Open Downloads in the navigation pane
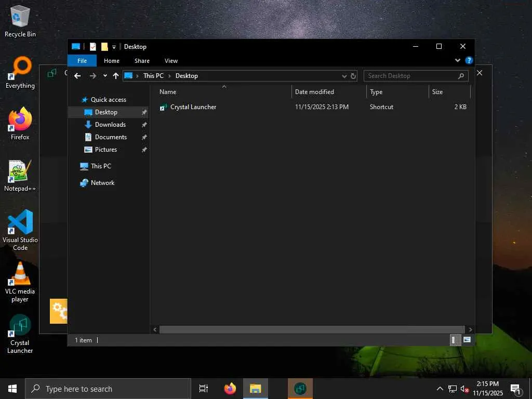Image resolution: width=532 pixels, height=399 pixels. pyautogui.click(x=110, y=125)
